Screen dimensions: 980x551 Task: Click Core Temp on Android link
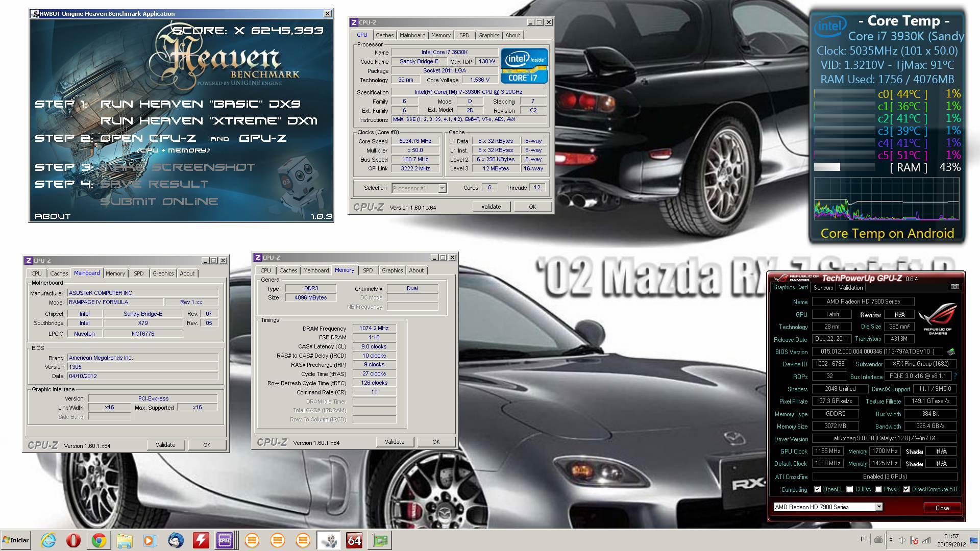pos(887,233)
